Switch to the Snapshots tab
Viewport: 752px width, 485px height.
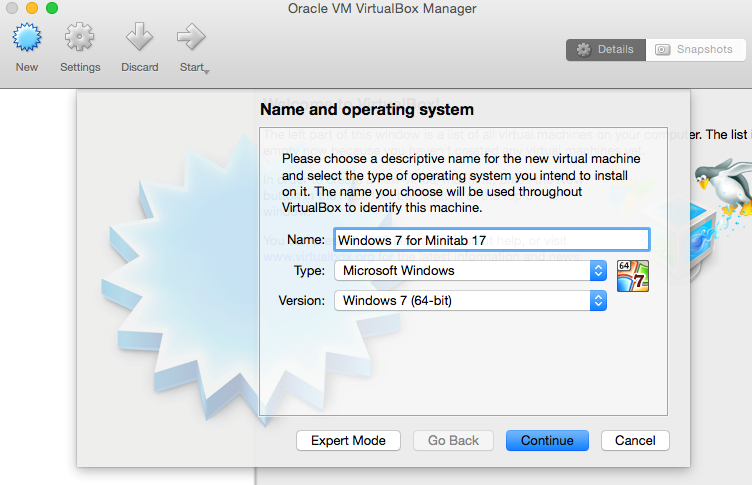click(695, 49)
